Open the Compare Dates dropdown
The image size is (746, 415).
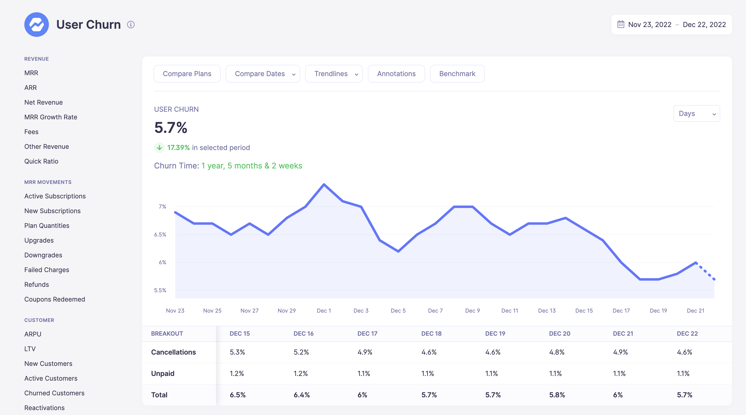coord(263,74)
